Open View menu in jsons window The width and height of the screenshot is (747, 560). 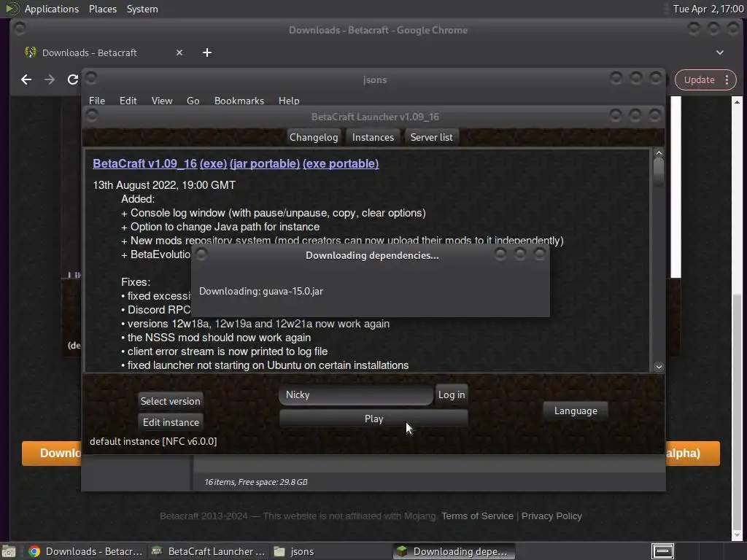point(162,101)
